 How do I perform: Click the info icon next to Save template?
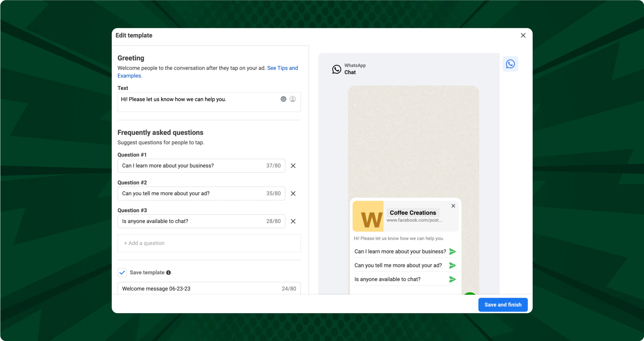point(169,273)
